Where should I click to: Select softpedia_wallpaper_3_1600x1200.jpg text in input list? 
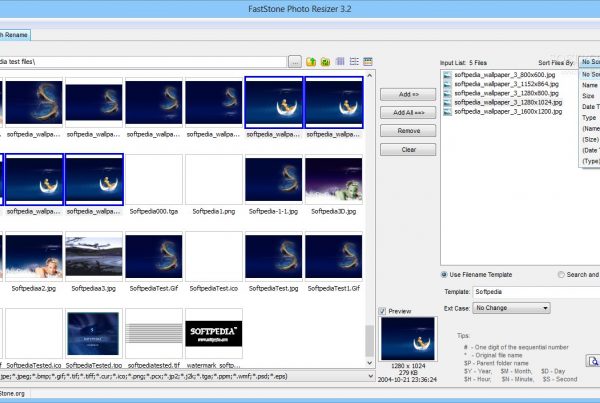[508, 112]
